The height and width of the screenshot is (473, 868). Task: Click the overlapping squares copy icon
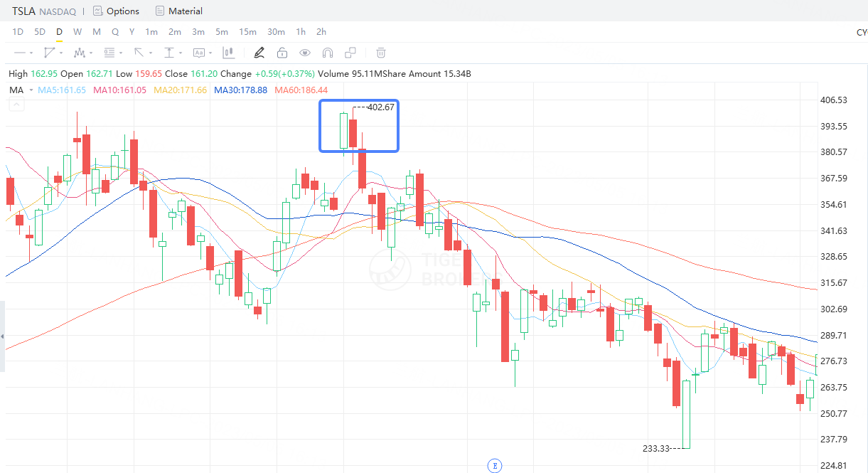point(350,53)
